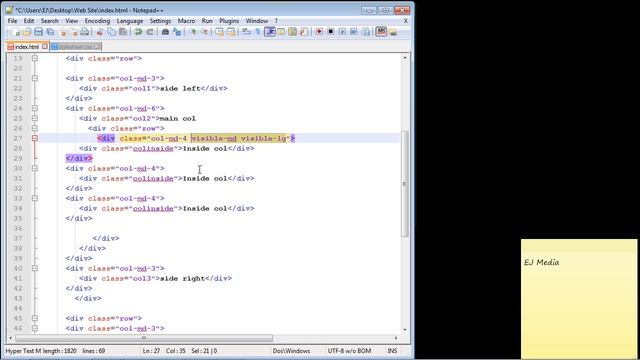Collapse the fold at line 45
640x360 pixels.
pyautogui.click(x=35, y=318)
